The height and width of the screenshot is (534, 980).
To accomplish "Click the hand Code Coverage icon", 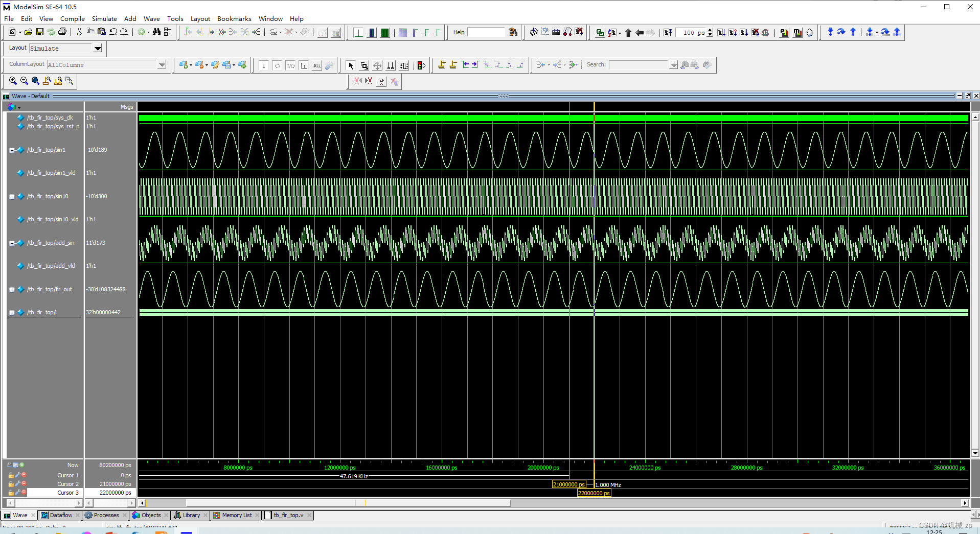I will tap(809, 33).
